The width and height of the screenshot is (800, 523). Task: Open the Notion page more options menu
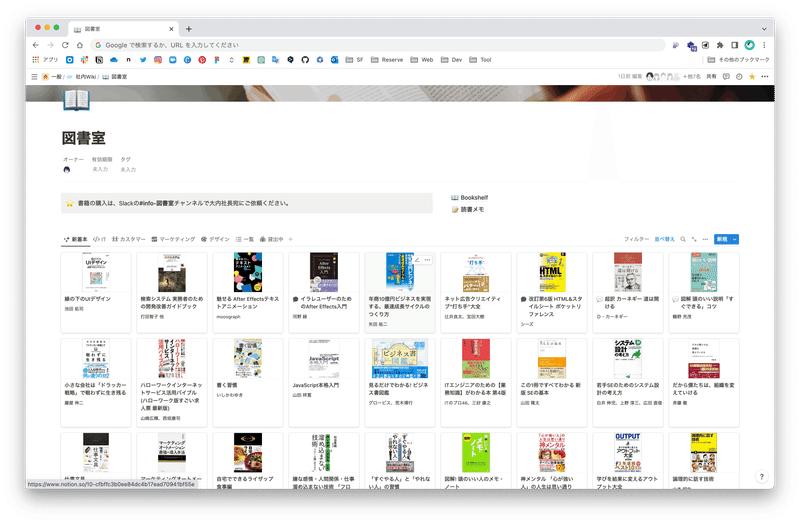765,77
